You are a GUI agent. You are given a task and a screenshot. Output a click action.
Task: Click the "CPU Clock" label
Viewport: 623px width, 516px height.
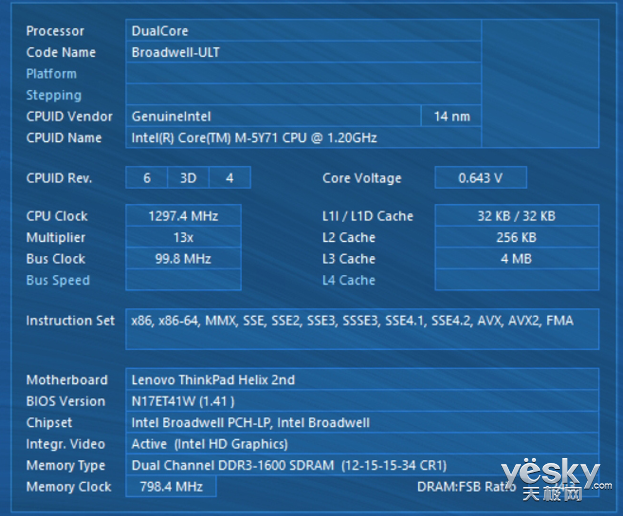57,216
